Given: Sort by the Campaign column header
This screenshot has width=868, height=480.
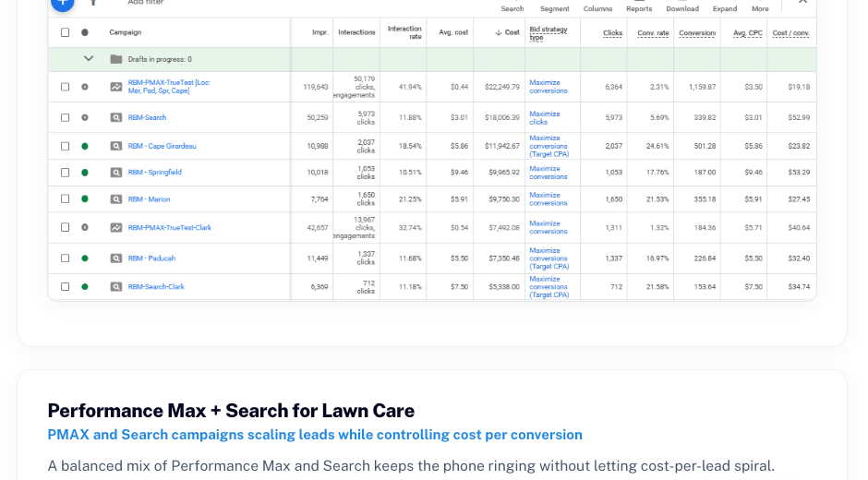Looking at the screenshot, I should pyautogui.click(x=125, y=32).
